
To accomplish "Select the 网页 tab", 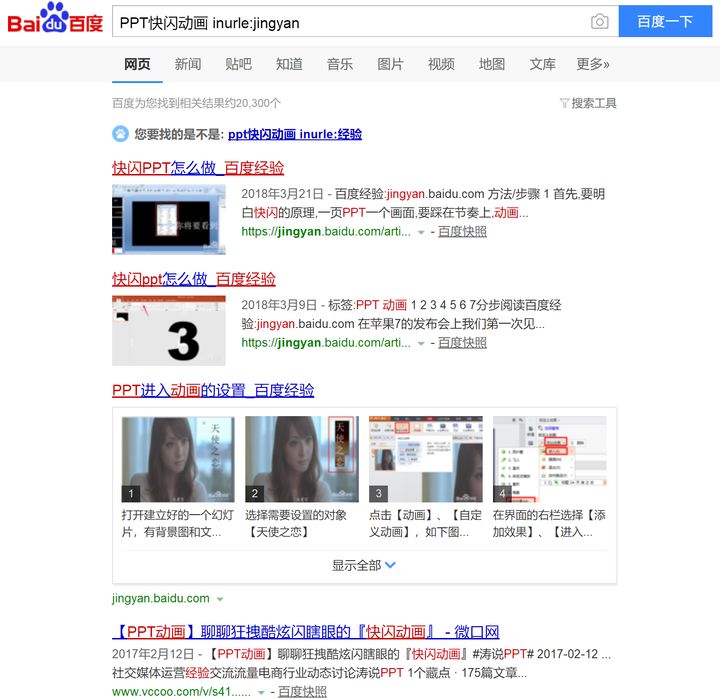I will click(x=137, y=64).
